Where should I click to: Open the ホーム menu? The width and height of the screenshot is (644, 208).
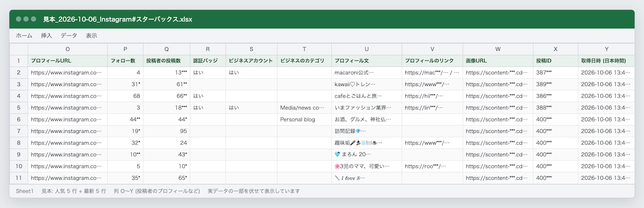click(x=24, y=35)
